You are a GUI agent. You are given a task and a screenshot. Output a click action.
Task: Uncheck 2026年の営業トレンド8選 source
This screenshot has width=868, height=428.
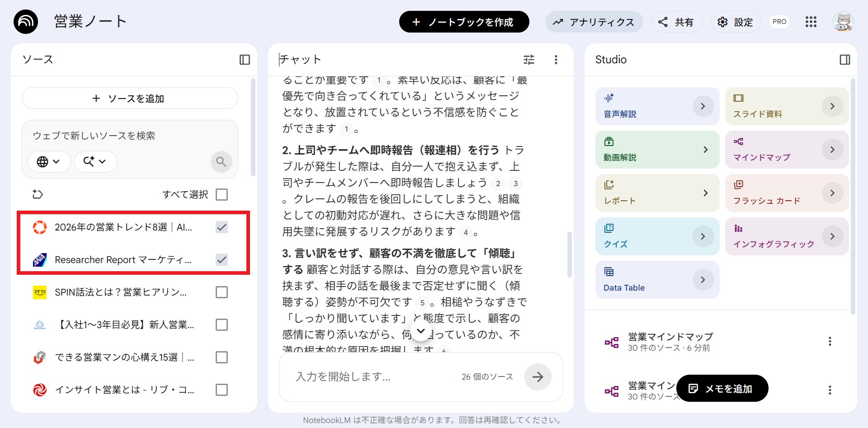tap(222, 227)
